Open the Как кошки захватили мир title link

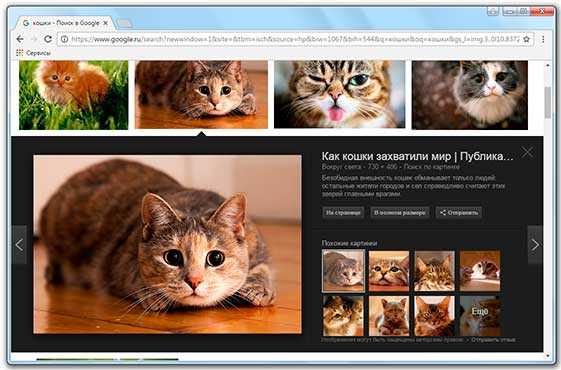pyautogui.click(x=417, y=156)
